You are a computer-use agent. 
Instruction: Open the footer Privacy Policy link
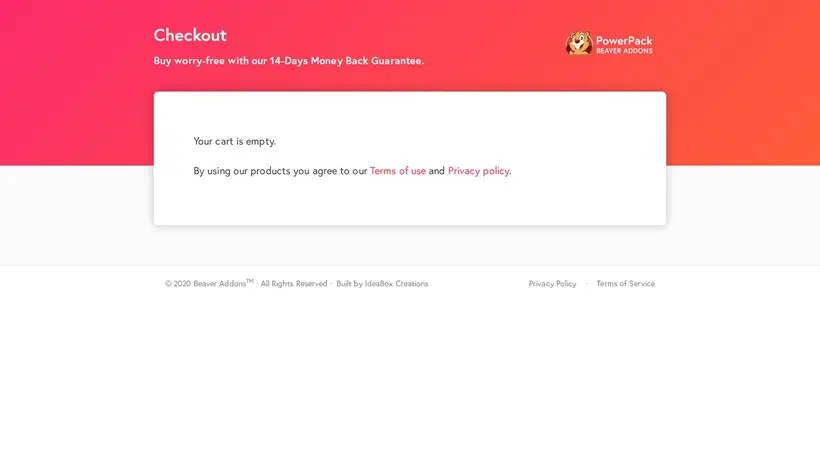point(552,284)
